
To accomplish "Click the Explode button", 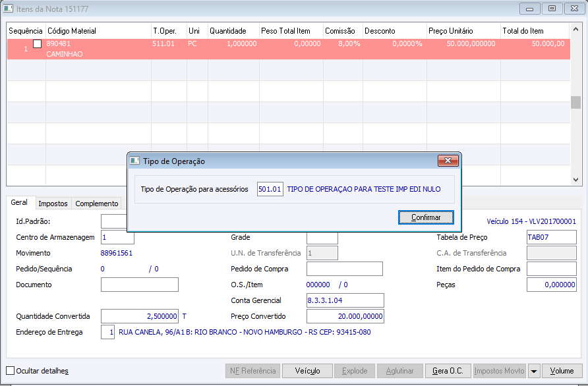I will point(355,371).
